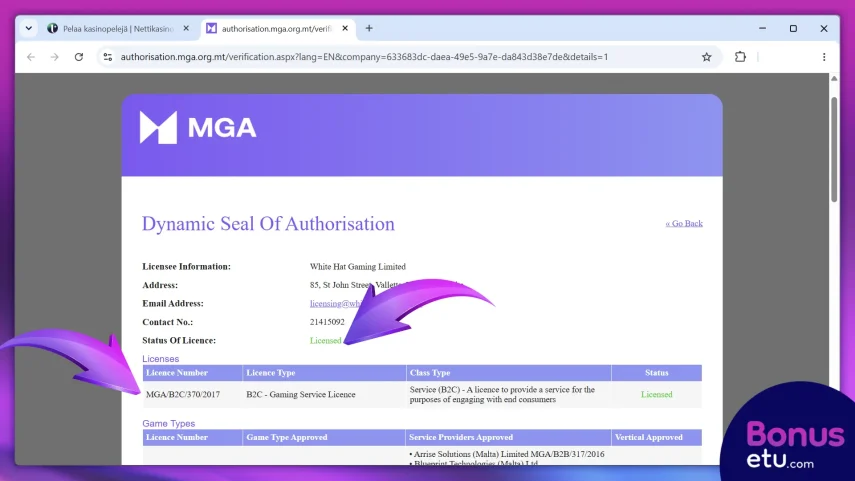Open the licensing email address link
This screenshot has width=855, height=481.
click(x=336, y=303)
